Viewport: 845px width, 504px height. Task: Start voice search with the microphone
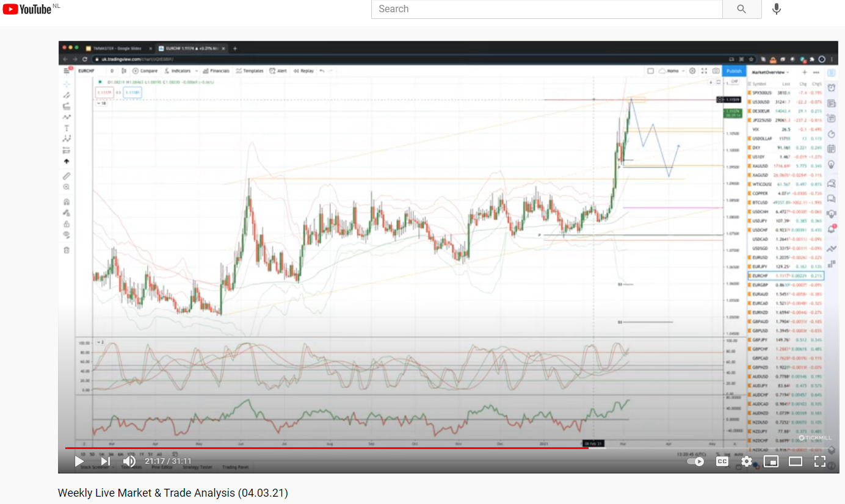click(777, 9)
